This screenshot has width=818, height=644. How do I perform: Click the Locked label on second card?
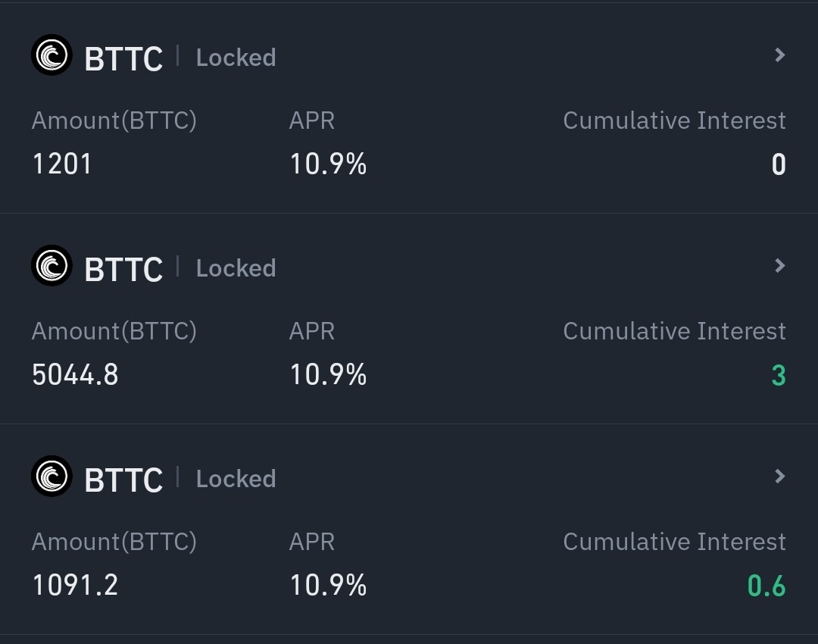(236, 268)
